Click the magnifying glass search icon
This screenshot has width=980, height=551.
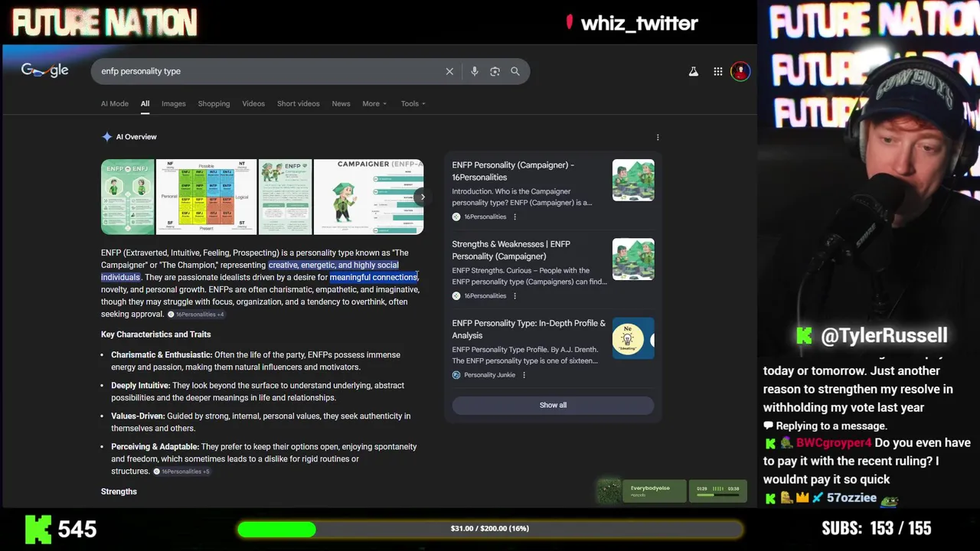(515, 71)
